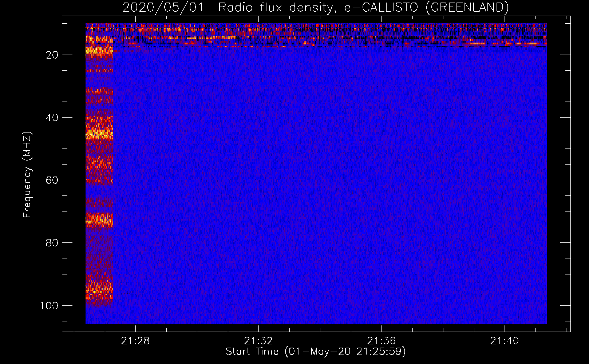The width and height of the screenshot is (589, 364).
Task: Click the 21:32 time tick label
Action: point(258,341)
